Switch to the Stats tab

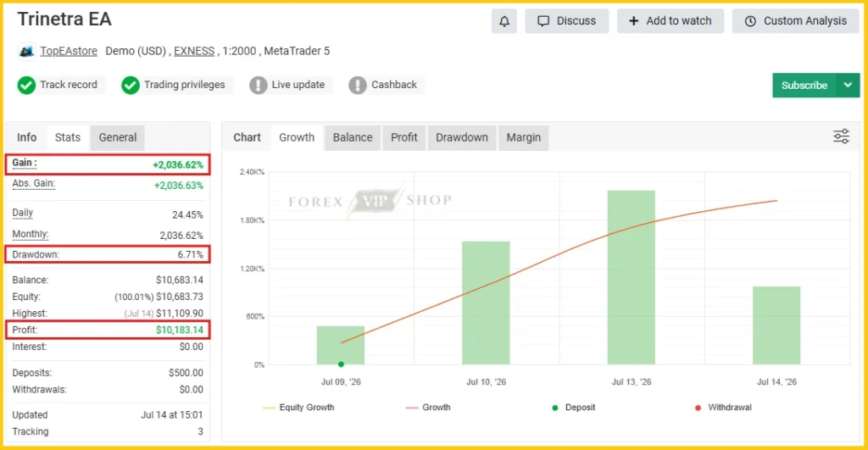click(68, 137)
